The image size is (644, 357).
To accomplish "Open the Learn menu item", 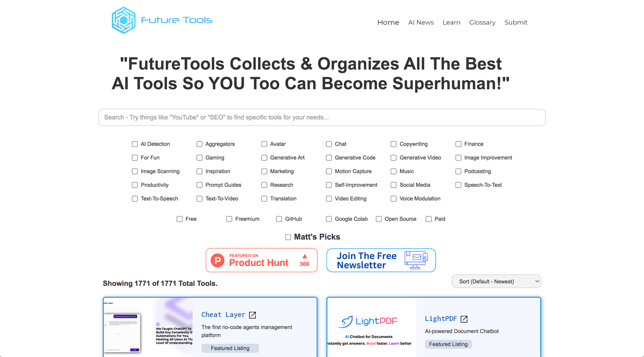I will (x=451, y=22).
